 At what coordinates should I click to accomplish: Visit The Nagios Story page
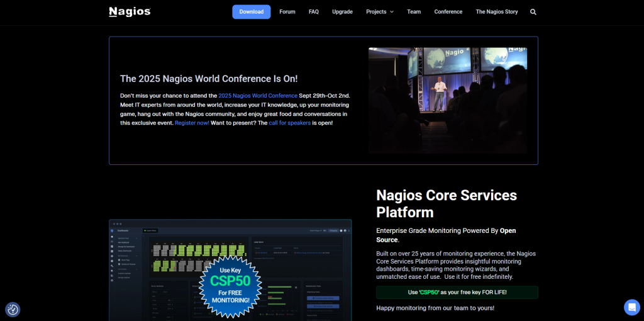pos(497,12)
